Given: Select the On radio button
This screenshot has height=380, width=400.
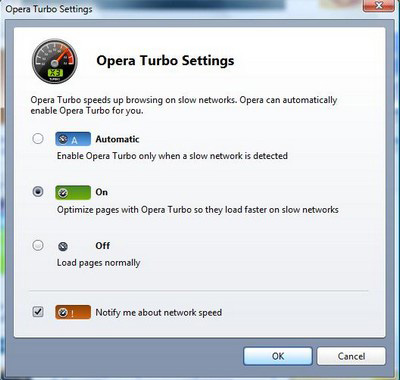Looking at the screenshot, I should pyautogui.click(x=38, y=192).
